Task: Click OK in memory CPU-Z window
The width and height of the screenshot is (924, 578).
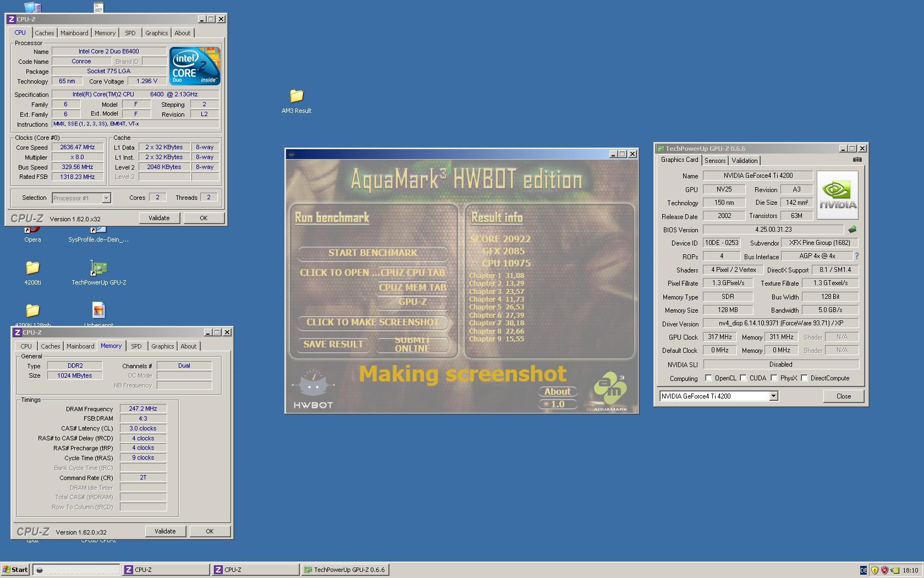Action: tap(210, 531)
